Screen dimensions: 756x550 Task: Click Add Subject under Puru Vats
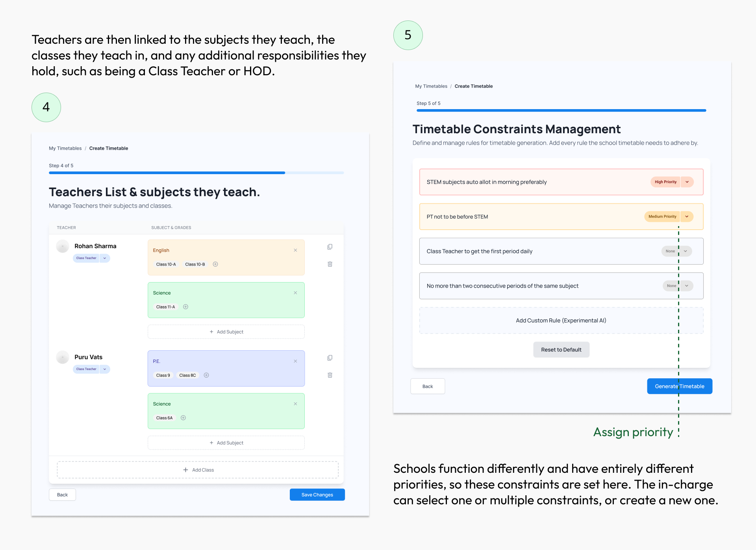tap(226, 443)
